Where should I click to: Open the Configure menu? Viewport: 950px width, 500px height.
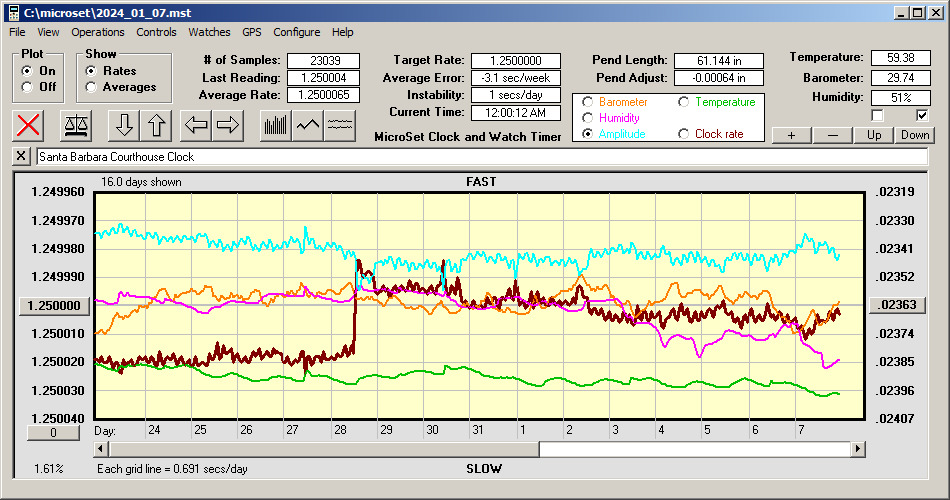[297, 32]
